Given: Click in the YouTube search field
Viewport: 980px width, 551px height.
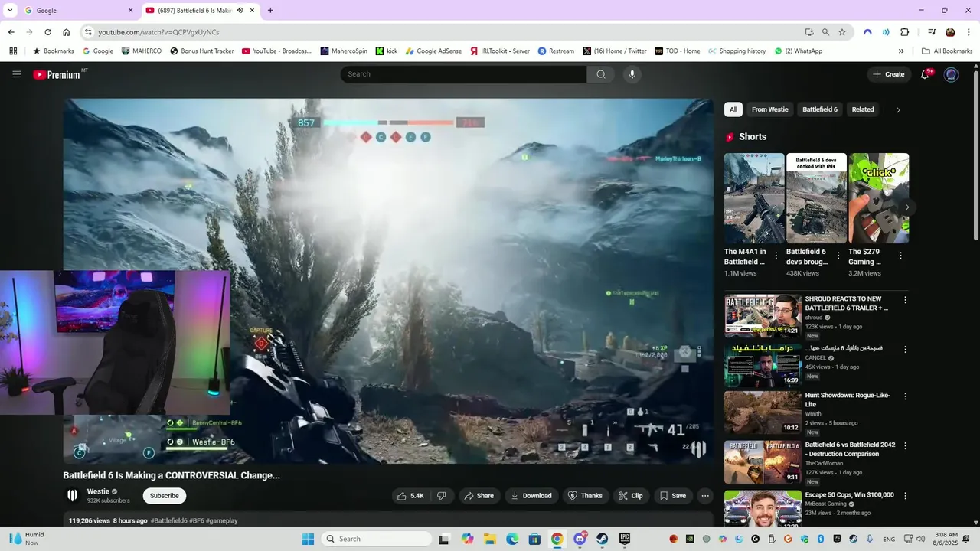Looking at the screenshot, I should pos(464,74).
